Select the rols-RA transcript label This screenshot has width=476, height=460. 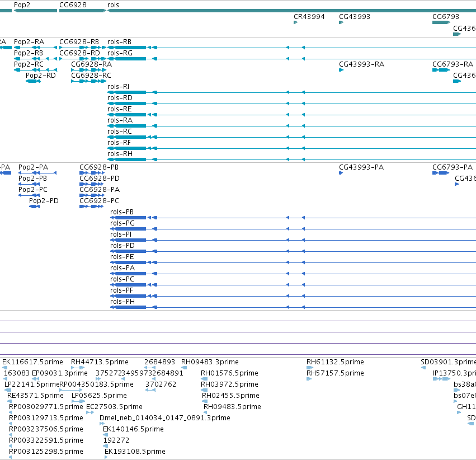[120, 120]
